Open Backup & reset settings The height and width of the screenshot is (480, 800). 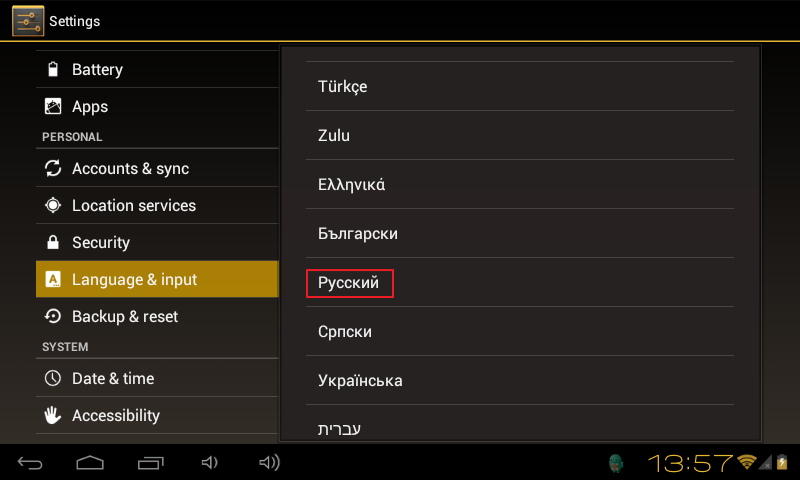(x=157, y=316)
